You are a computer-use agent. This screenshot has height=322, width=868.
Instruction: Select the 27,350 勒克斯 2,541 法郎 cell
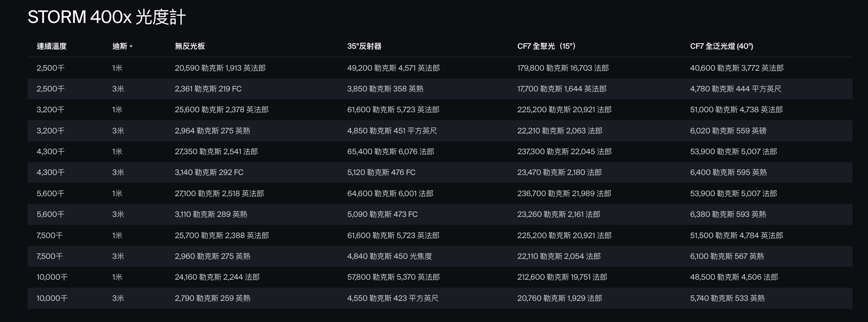[216, 152]
